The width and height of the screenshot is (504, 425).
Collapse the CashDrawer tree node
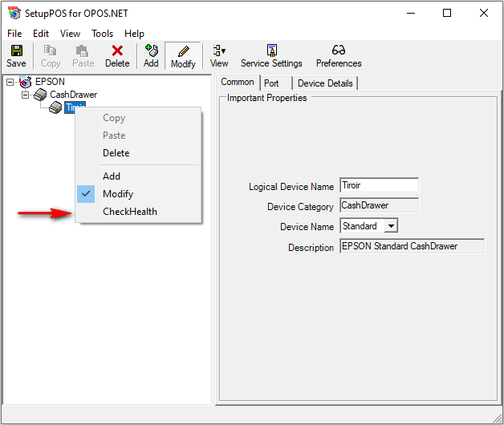tap(25, 95)
